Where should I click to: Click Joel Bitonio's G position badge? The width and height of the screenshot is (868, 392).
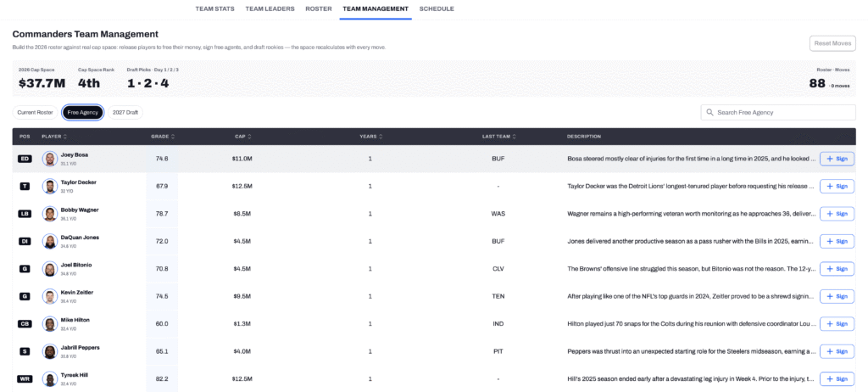25,269
